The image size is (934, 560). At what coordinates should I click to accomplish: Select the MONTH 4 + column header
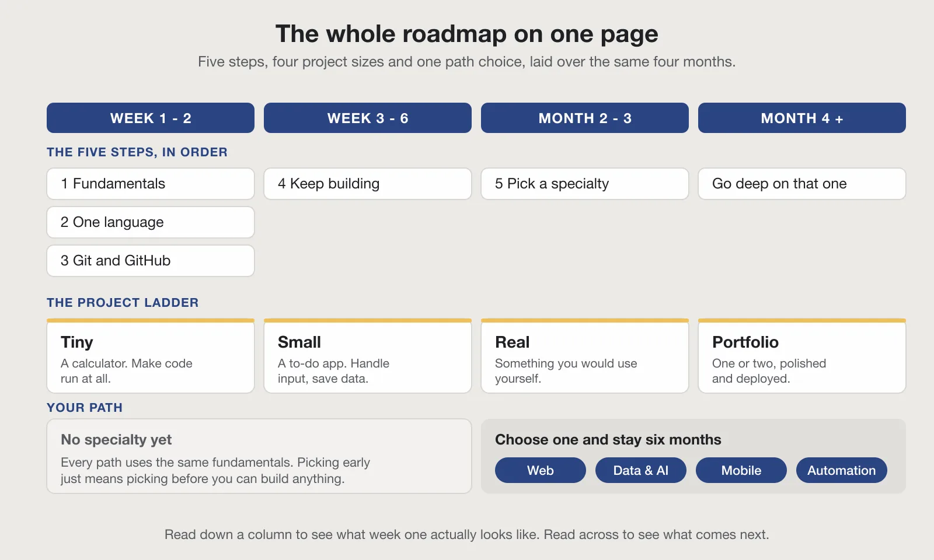click(802, 118)
